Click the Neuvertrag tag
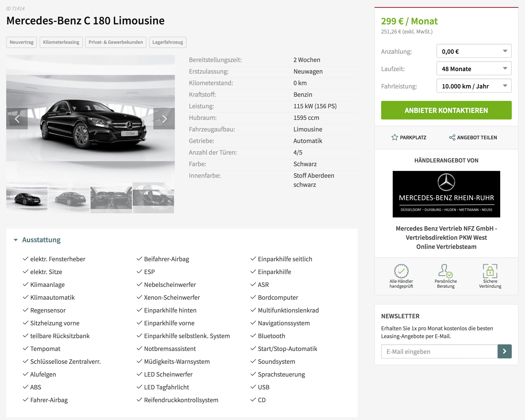525x420 pixels. (21, 42)
